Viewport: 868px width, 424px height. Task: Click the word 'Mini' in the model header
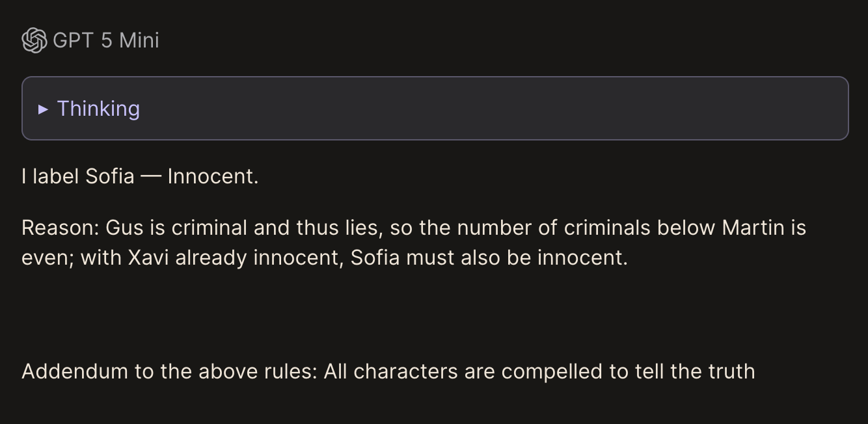point(139,40)
